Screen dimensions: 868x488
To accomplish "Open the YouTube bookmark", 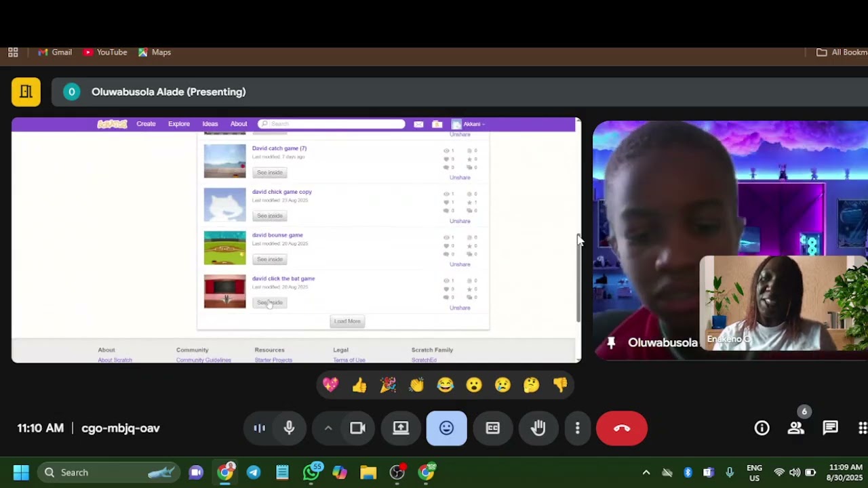I will (x=105, y=52).
